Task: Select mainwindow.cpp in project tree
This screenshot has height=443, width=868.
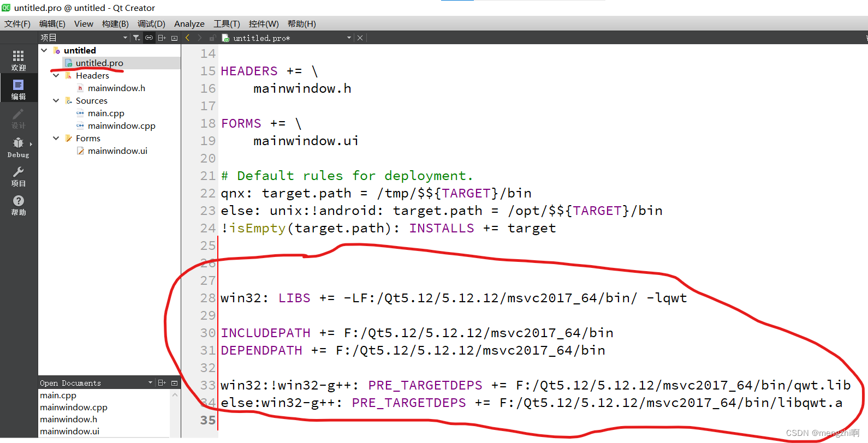Action: 121,125
